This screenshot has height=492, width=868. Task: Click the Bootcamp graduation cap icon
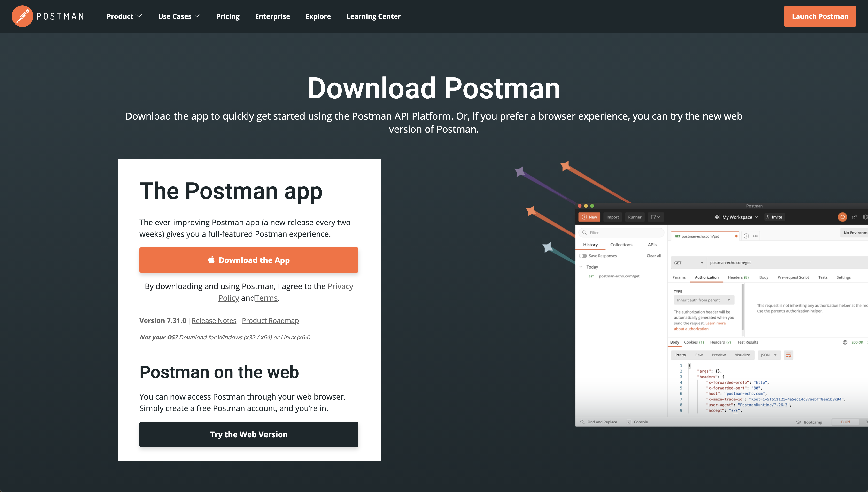tap(798, 422)
